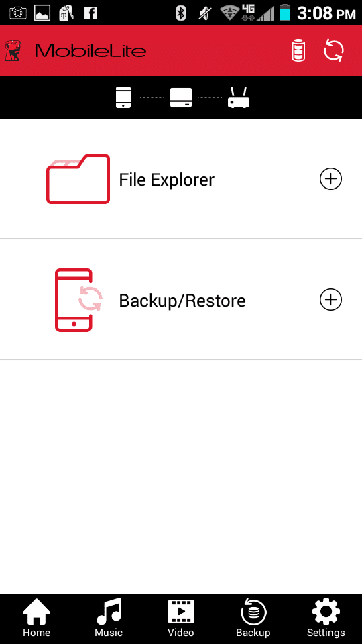
Task: Tap the Facebook notification icon
Action: [x=90, y=13]
